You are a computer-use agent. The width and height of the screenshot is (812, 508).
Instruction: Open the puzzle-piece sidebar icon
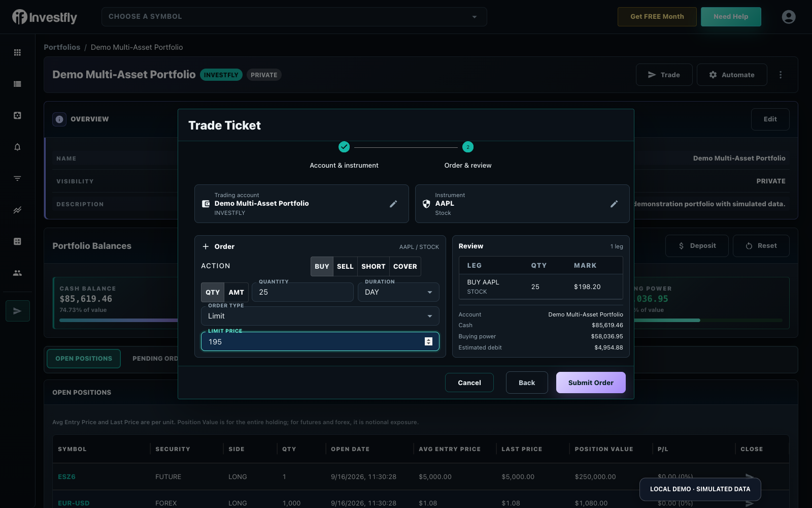click(x=17, y=115)
